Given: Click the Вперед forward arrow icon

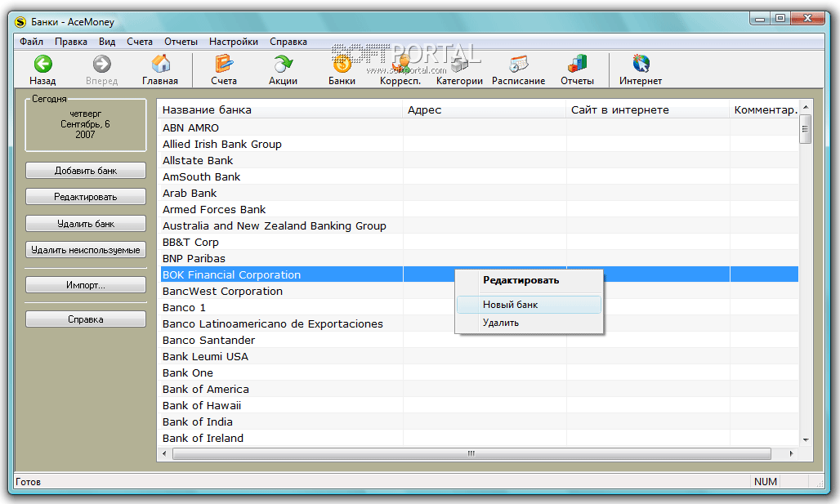Looking at the screenshot, I should (x=102, y=64).
